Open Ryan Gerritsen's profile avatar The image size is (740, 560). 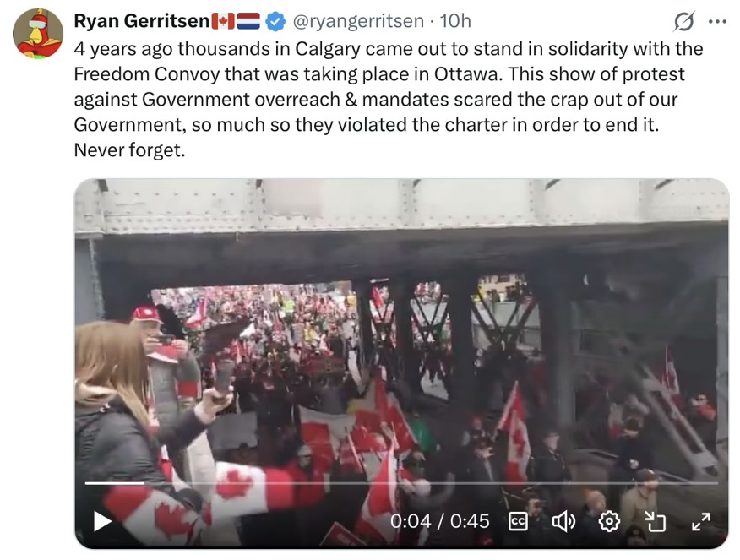pyautogui.click(x=38, y=33)
